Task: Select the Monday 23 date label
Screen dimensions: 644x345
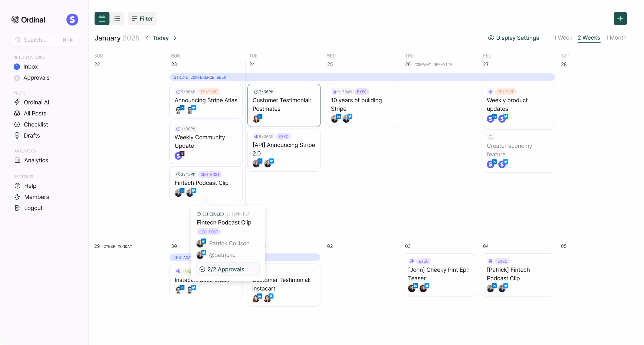Action: point(174,64)
